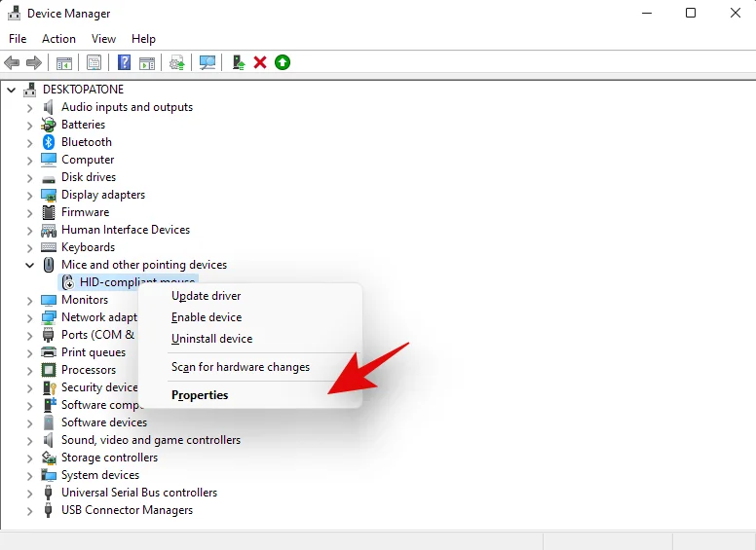Image resolution: width=756 pixels, height=550 pixels.
Task: Expand Universal Serial Bus controllers node
Action: (x=29, y=493)
